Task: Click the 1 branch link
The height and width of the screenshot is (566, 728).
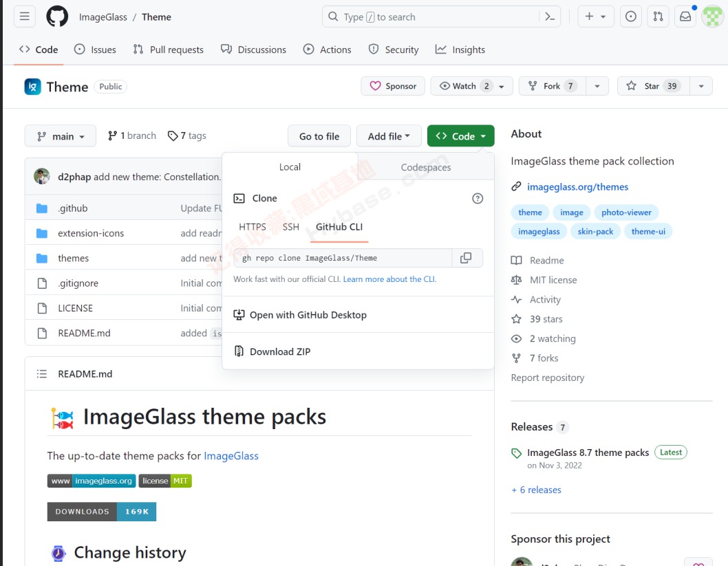Action: pyautogui.click(x=132, y=136)
